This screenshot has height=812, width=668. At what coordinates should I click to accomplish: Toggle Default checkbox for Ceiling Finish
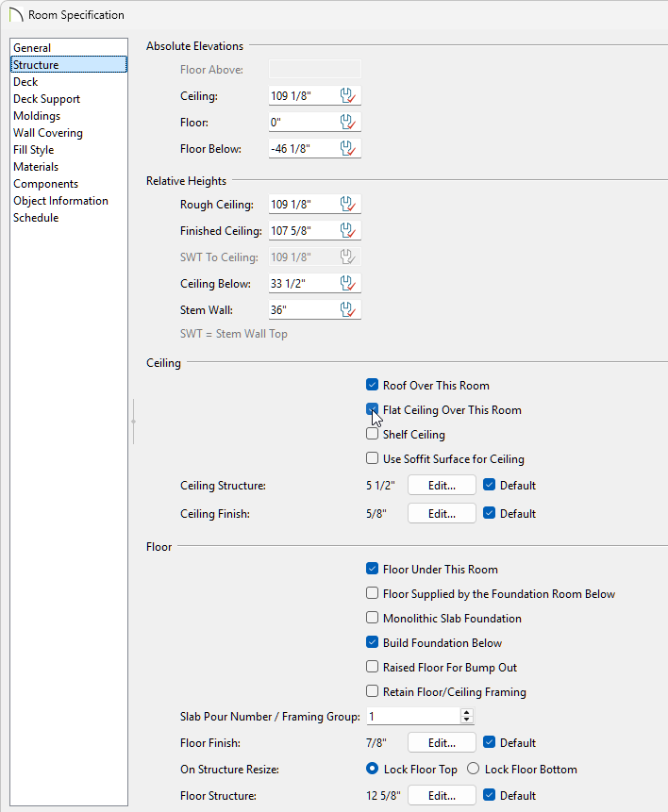point(490,513)
